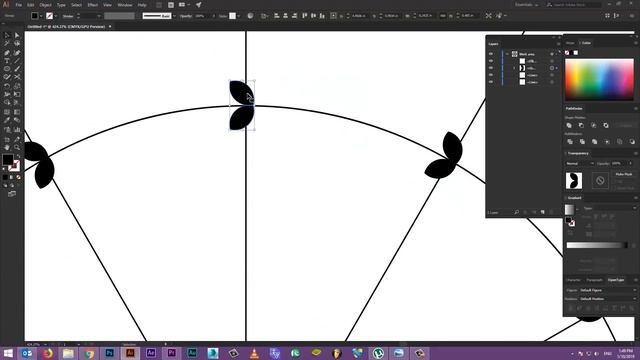Select the Rotate tool
This screenshot has width=640, height=360.
(x=7, y=86)
